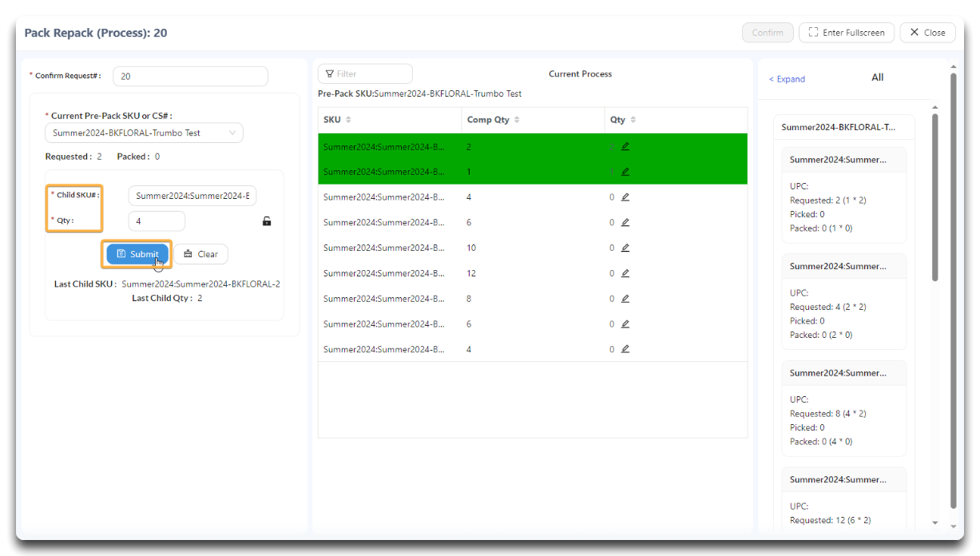Click Last Child SKU value Summer2024-BKFLORAL-2
Image resolution: width=980 pixels, height=556 pixels.
point(200,284)
